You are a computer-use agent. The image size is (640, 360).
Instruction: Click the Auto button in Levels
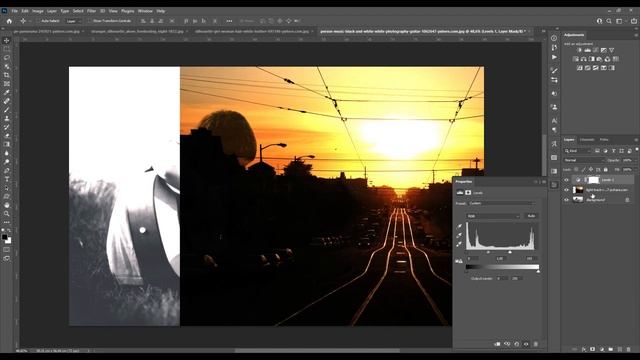click(x=531, y=216)
